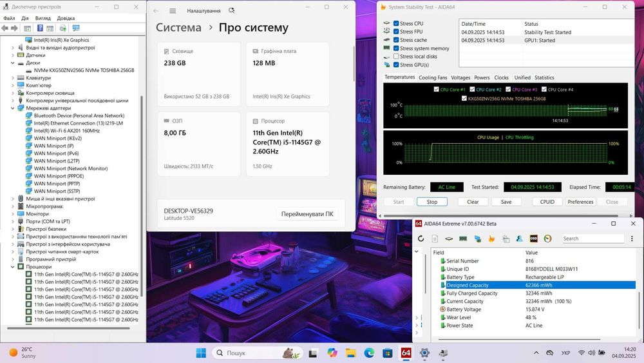Show hidden tray icons chevron
This screenshot has height=363, width=644.
536,353
